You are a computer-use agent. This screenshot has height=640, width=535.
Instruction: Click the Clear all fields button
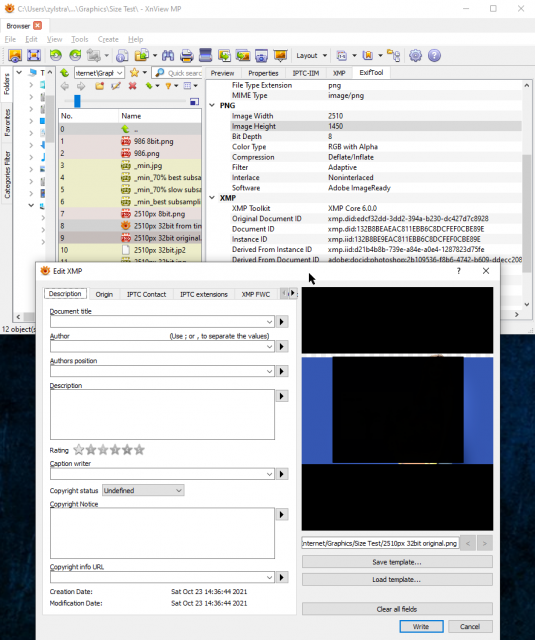click(x=397, y=609)
